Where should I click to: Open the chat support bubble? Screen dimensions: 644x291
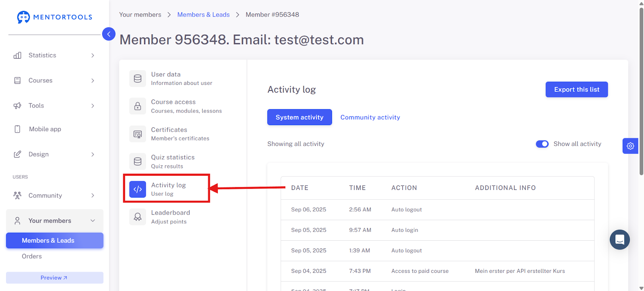pyautogui.click(x=620, y=240)
